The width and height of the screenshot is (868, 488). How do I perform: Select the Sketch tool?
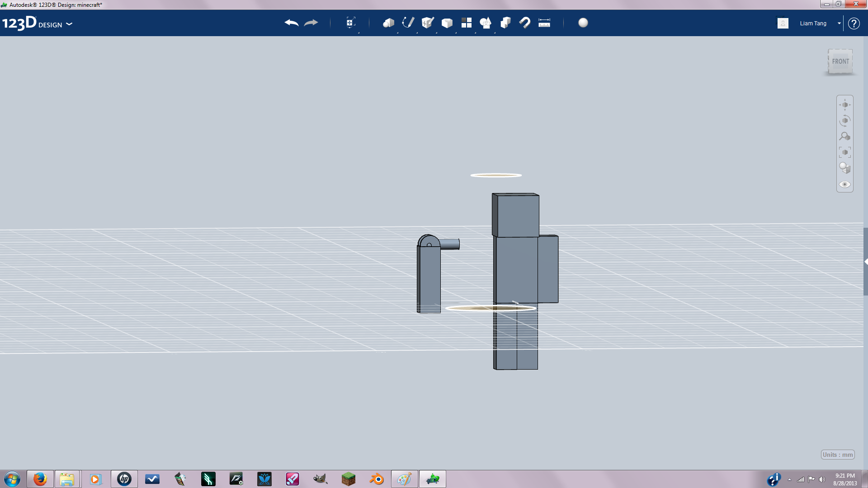tap(408, 23)
